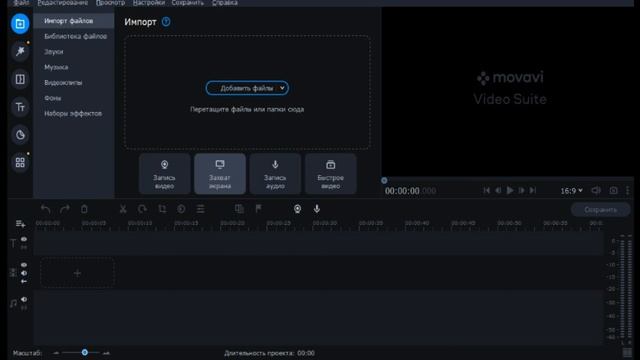Click the player seek bar marker
640x360 pixels.
[x=384, y=180]
